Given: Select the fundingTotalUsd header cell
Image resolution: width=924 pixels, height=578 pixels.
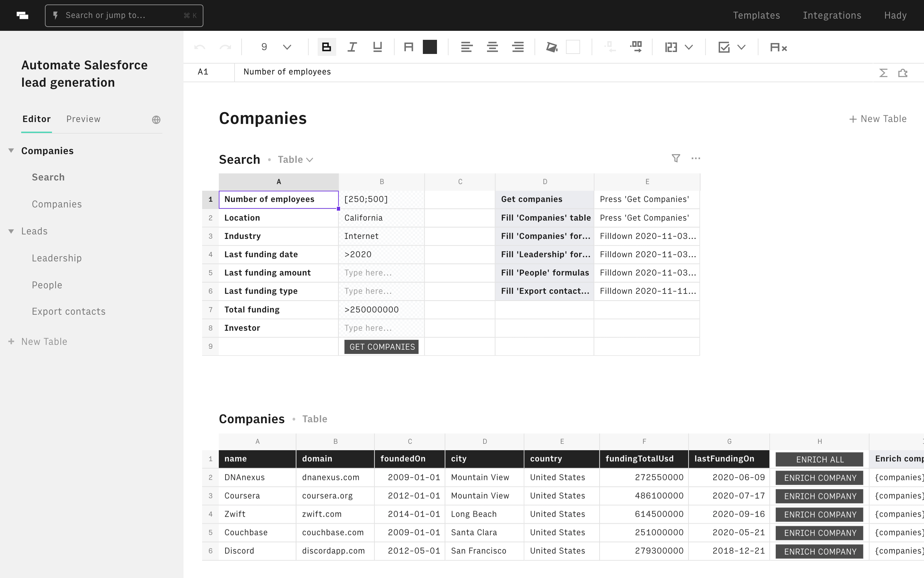Looking at the screenshot, I should pyautogui.click(x=644, y=459).
